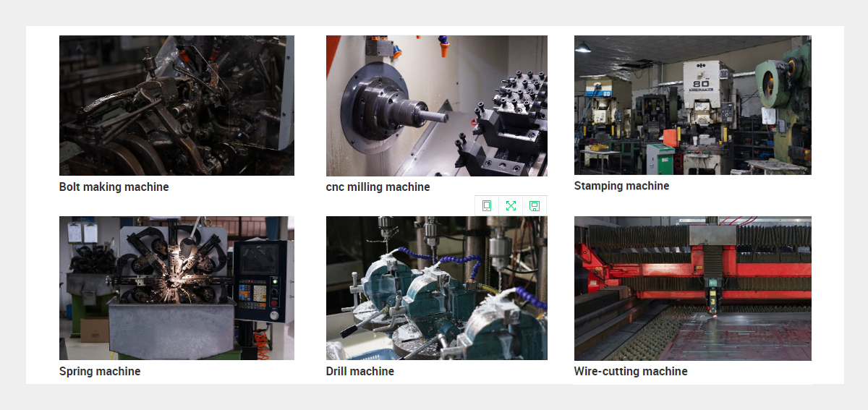Click the tablet view icon above Drill machine image

pyautogui.click(x=487, y=206)
